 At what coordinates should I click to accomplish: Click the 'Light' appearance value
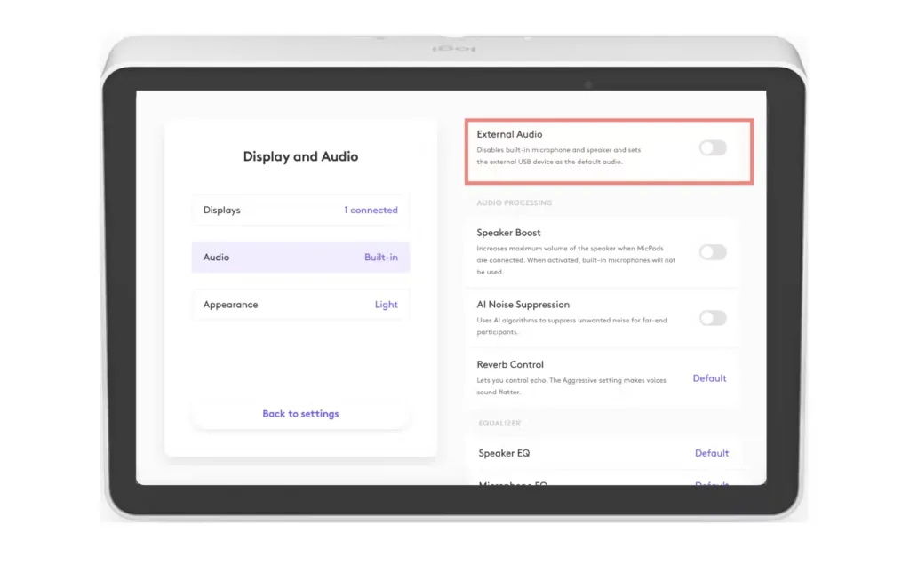[386, 305]
